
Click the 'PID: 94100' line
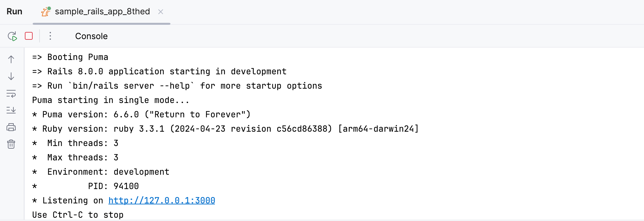click(x=86, y=186)
